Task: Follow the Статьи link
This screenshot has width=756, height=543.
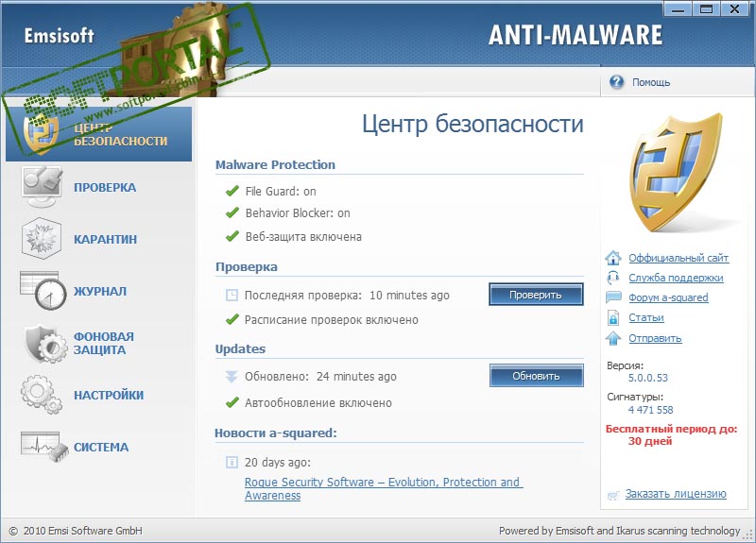Action: tap(646, 318)
